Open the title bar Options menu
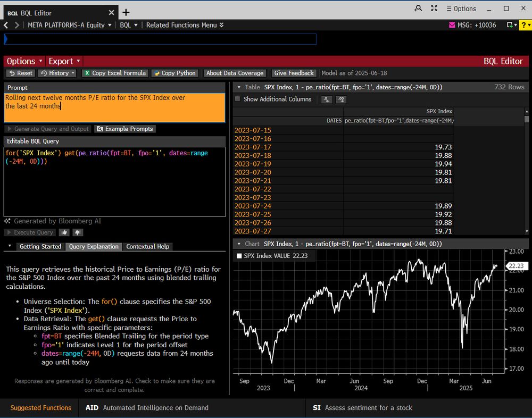This screenshot has height=418, width=532. click(x=461, y=9)
